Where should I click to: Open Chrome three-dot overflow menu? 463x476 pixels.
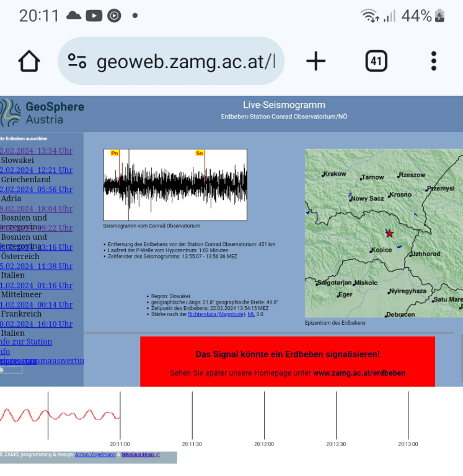coord(433,61)
